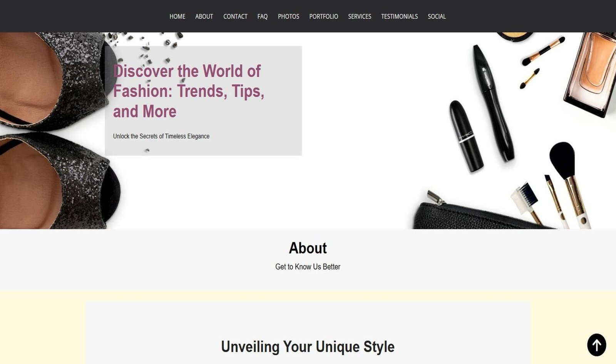The width and height of the screenshot is (616, 364).
Task: Read TESTIMONIALS via the navigation
Action: pos(399,17)
